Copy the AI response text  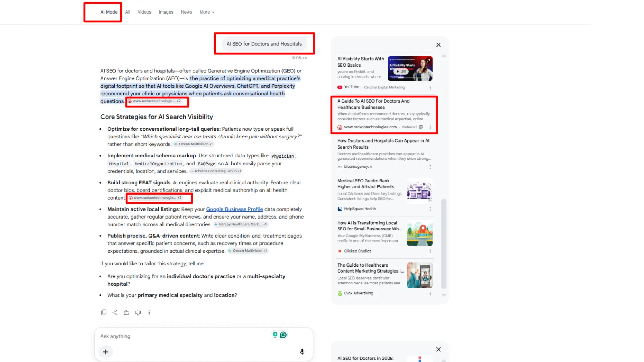[103, 312]
